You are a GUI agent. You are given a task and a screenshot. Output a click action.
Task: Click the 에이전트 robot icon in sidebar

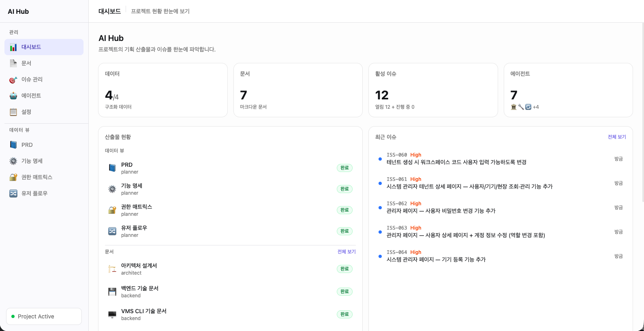pyautogui.click(x=13, y=96)
